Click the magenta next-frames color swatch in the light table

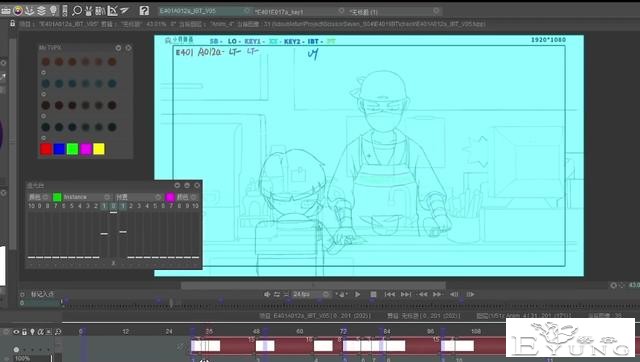170,197
